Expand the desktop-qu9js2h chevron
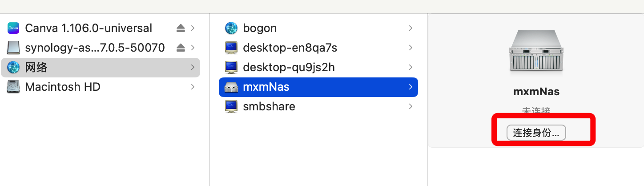The height and width of the screenshot is (186, 644). tap(410, 67)
